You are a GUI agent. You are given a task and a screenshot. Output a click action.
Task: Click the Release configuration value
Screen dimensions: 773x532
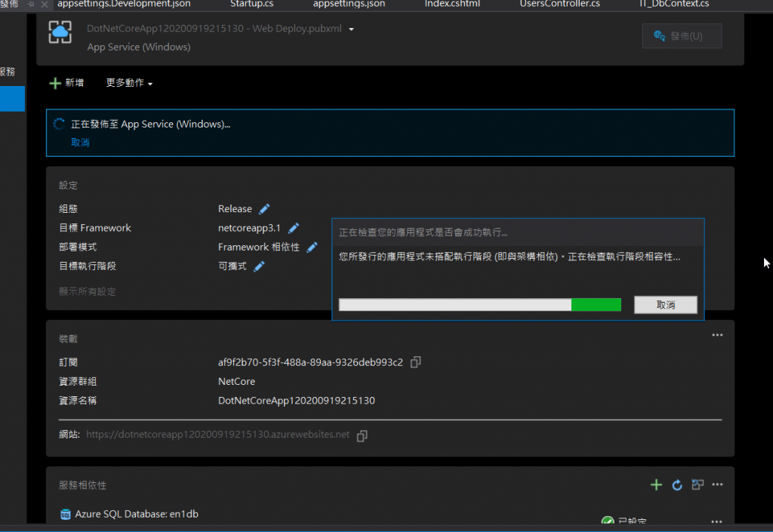(x=235, y=209)
